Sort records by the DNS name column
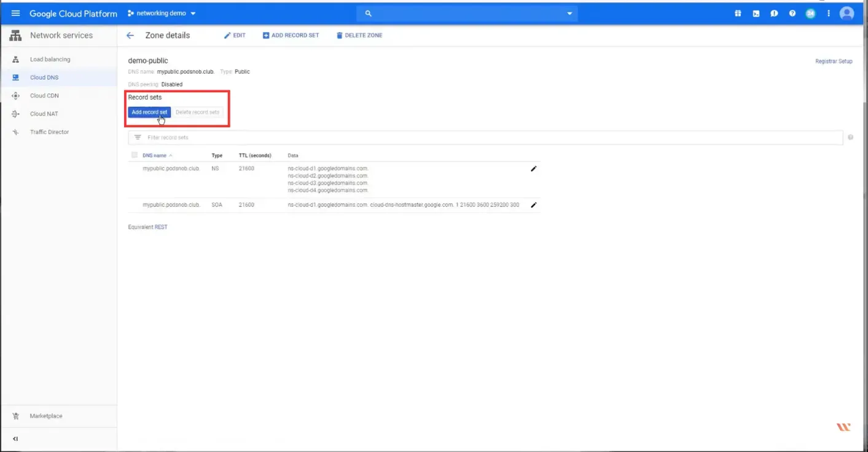This screenshot has height=452, width=868. coord(157,156)
